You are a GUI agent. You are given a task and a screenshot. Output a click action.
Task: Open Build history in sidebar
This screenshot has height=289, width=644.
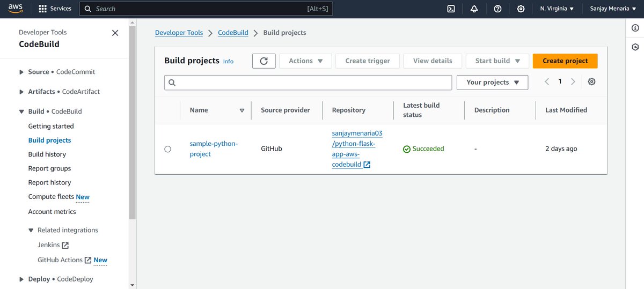point(47,154)
